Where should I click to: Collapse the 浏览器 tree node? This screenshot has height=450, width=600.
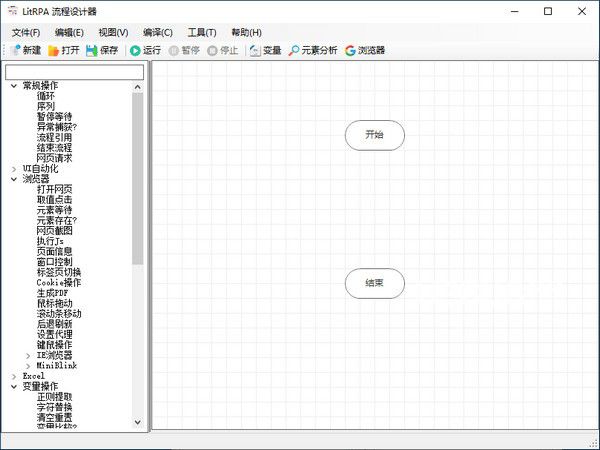(14, 179)
